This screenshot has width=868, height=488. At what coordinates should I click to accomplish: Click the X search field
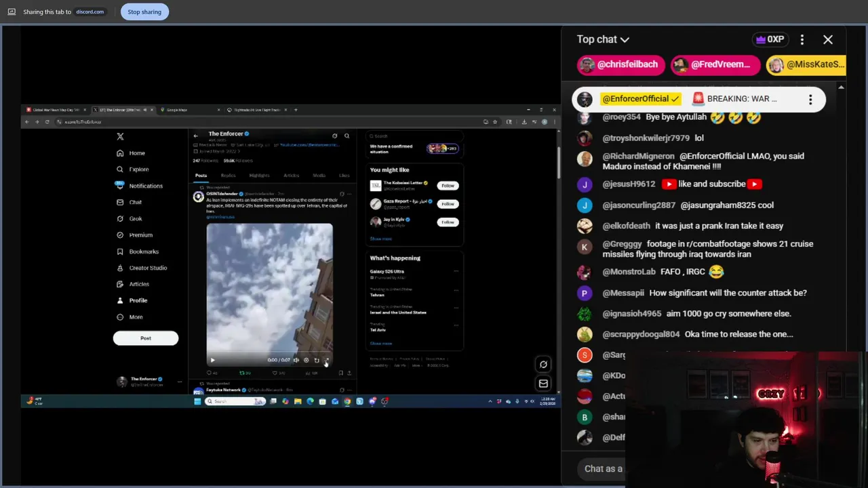point(415,136)
